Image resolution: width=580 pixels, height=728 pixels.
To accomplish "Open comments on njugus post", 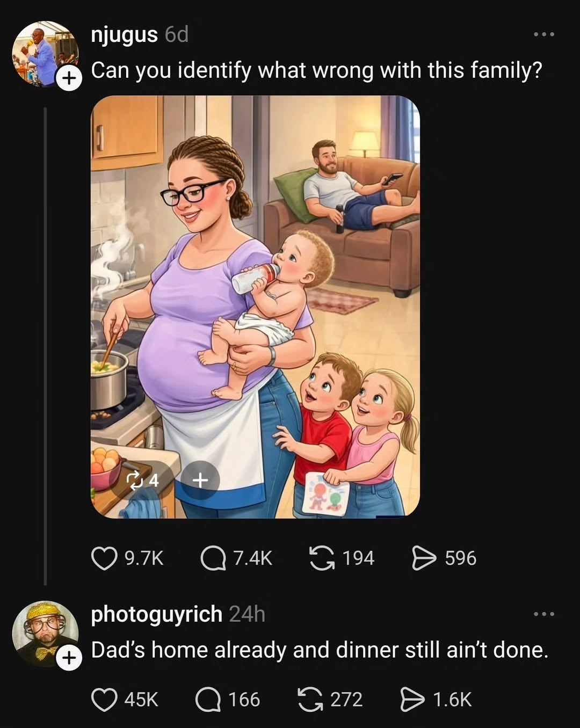I will [213, 558].
